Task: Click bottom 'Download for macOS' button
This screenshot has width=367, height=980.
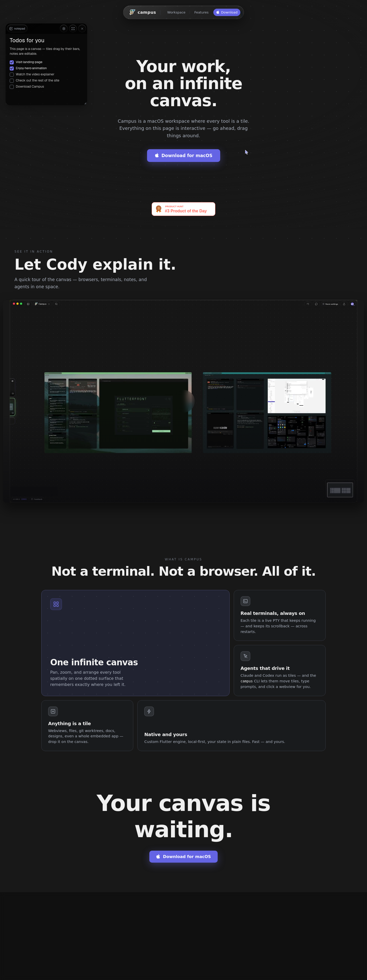Action: pos(183,857)
